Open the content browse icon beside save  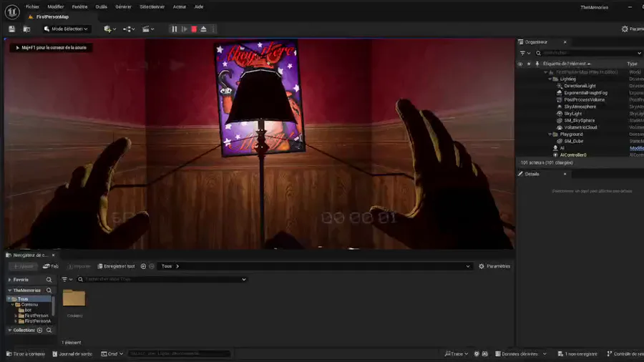pos(26,29)
